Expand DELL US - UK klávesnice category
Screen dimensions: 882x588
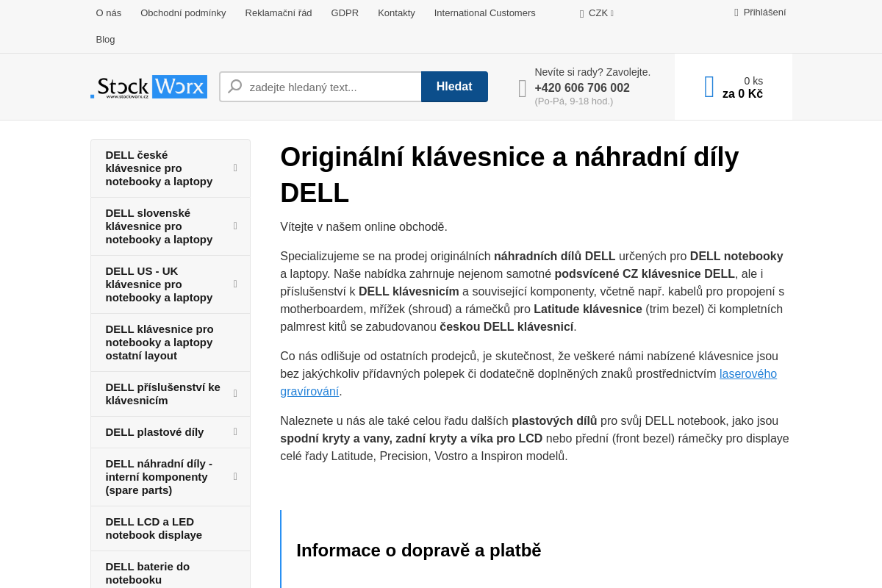coord(235,284)
